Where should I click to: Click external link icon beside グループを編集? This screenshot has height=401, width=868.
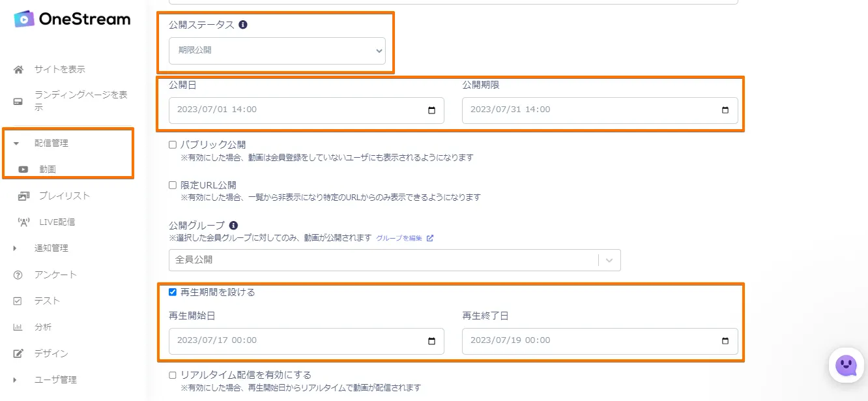(430, 238)
